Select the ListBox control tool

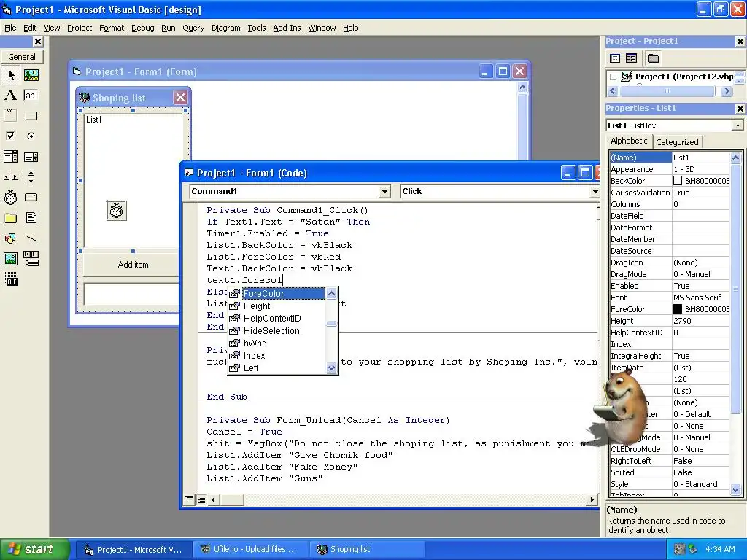tap(31, 156)
